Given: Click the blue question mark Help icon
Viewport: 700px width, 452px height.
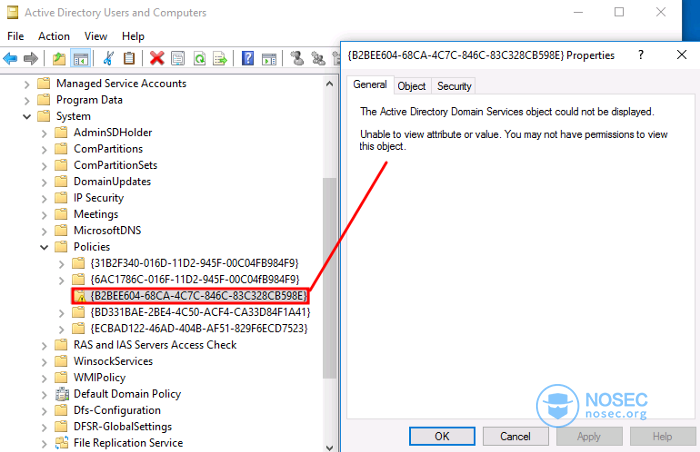Looking at the screenshot, I should pos(248,59).
